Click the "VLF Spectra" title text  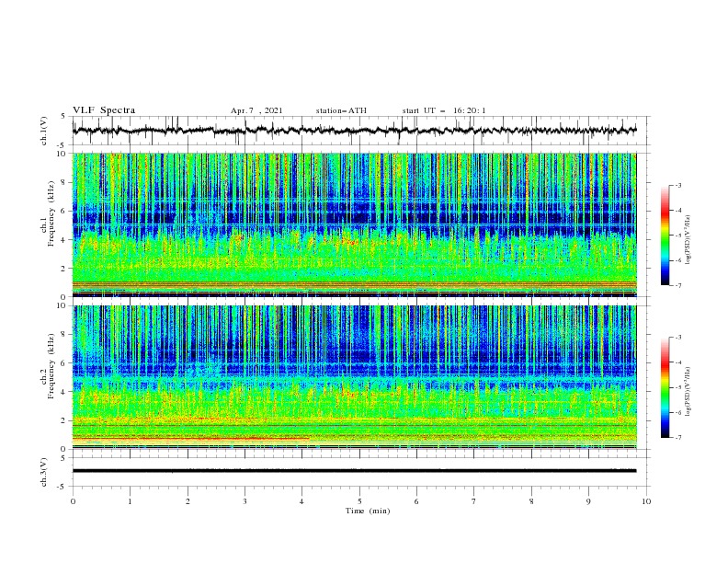pyautogui.click(x=104, y=110)
